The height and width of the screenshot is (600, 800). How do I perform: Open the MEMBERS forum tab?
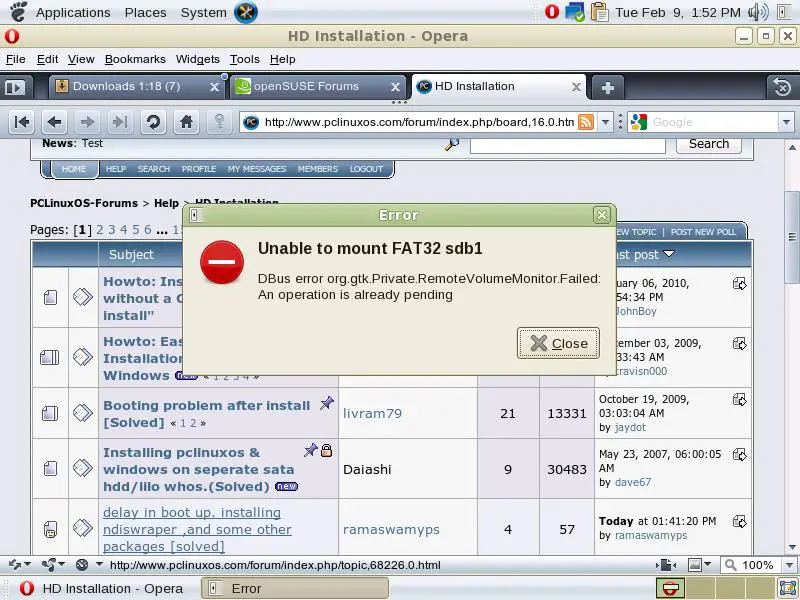click(x=318, y=169)
